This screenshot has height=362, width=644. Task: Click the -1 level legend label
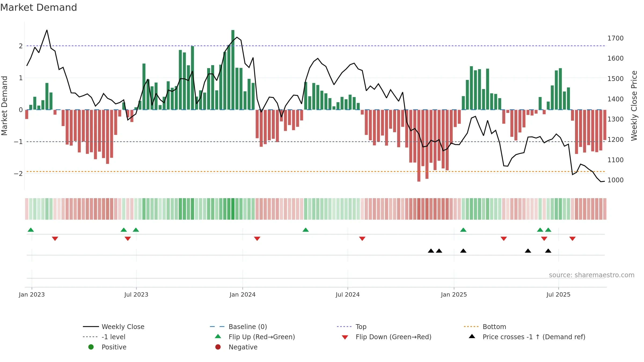click(114, 337)
